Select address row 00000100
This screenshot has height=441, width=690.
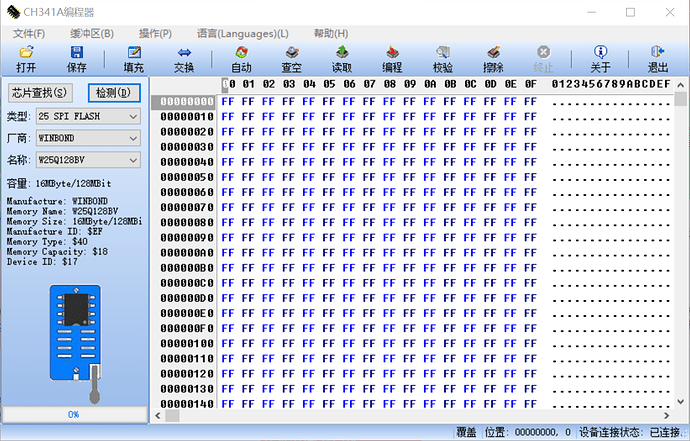click(x=187, y=343)
